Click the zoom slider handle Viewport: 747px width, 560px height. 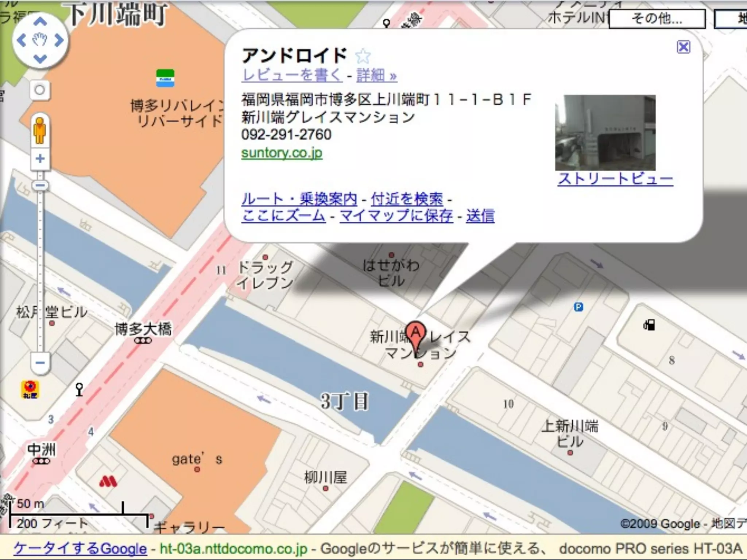coord(40,186)
